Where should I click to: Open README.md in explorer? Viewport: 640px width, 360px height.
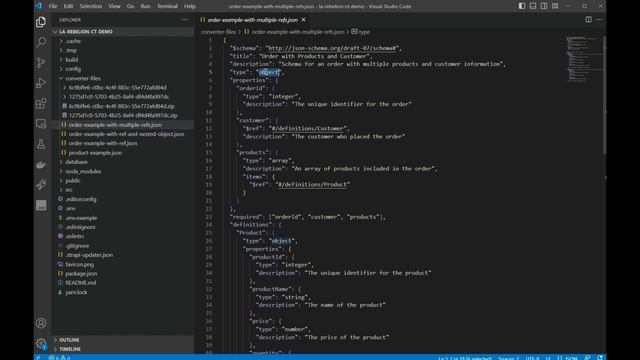[x=123, y=282]
